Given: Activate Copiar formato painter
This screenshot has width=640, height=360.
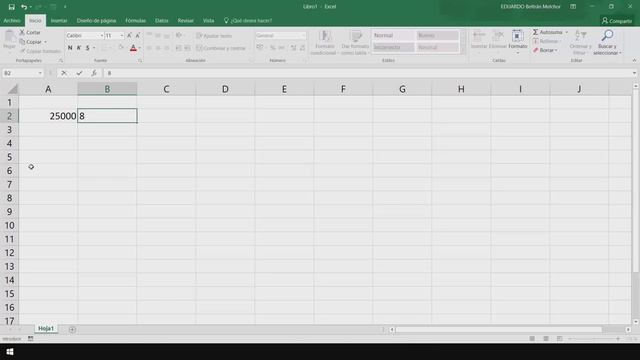Looking at the screenshot, I should pos(40,51).
